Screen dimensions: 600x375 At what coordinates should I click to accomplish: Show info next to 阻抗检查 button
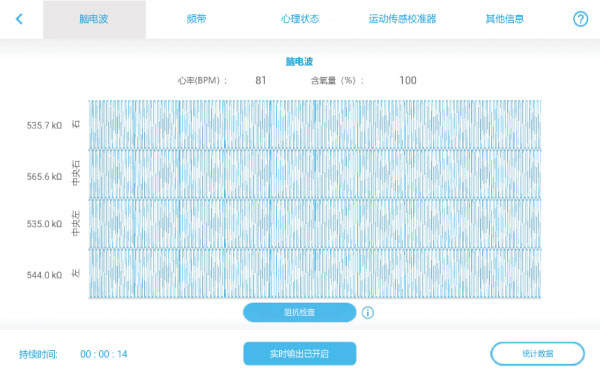368,313
